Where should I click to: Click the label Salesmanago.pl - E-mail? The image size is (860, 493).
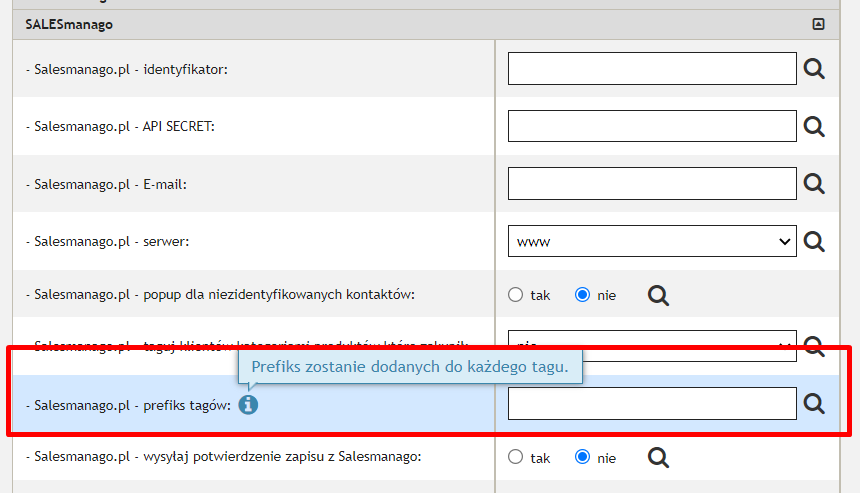(106, 184)
